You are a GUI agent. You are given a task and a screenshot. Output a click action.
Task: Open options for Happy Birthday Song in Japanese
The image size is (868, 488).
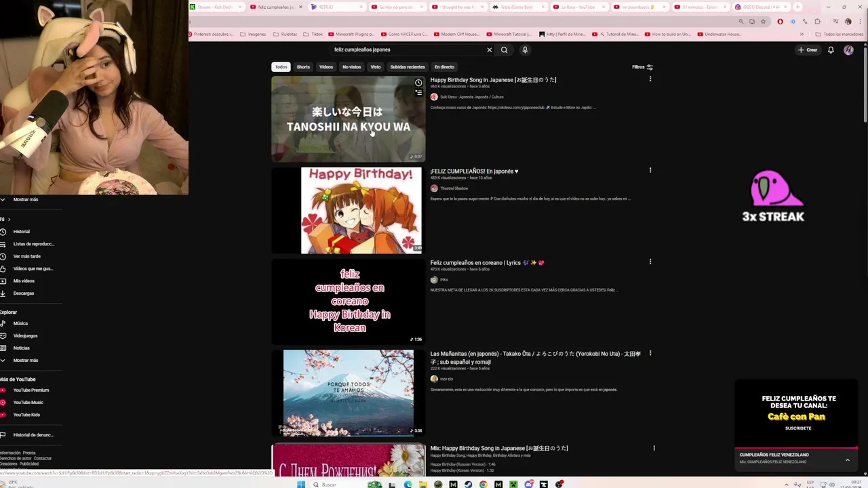[x=650, y=79]
